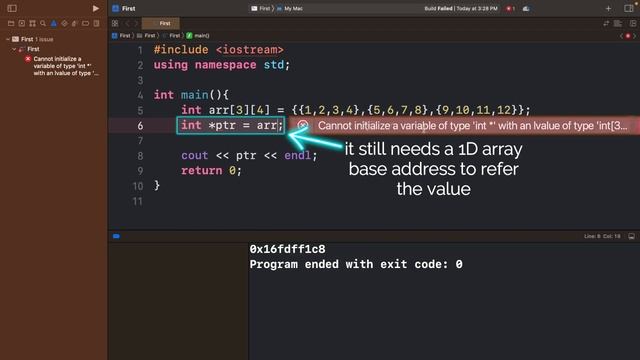Click the 'cout << ptr << endl;' line
Viewport: 640px width, 360px height.
coord(249,156)
